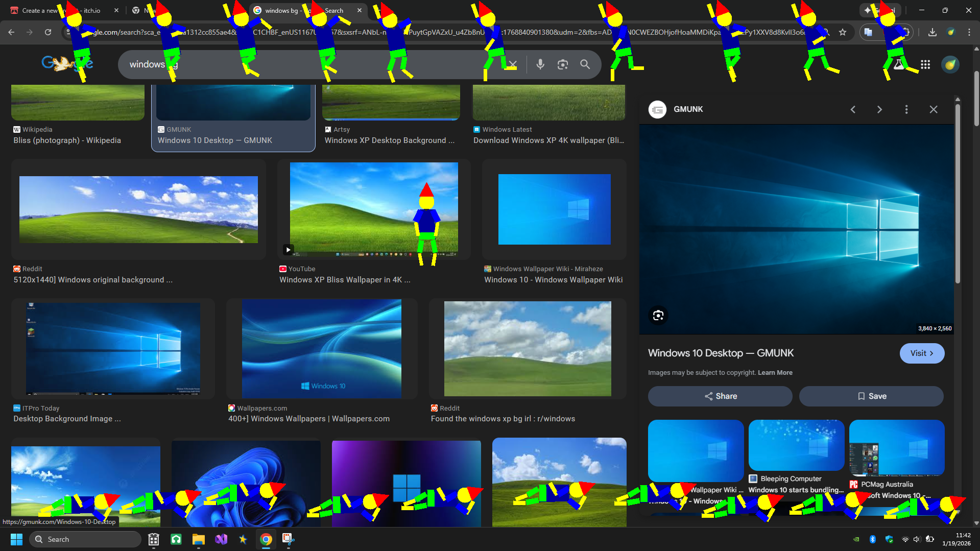Open the Wi-Fi network tray icon
This screenshot has width=980, height=551.
(905, 539)
